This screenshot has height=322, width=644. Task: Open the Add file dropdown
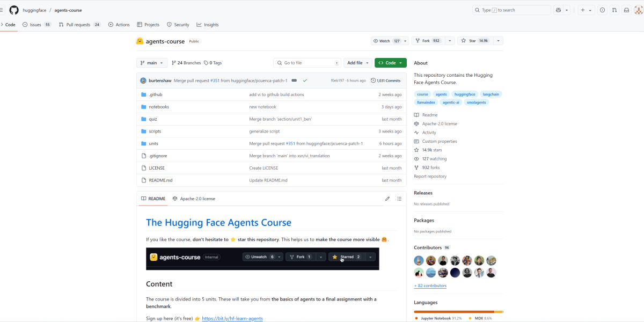(x=358, y=63)
